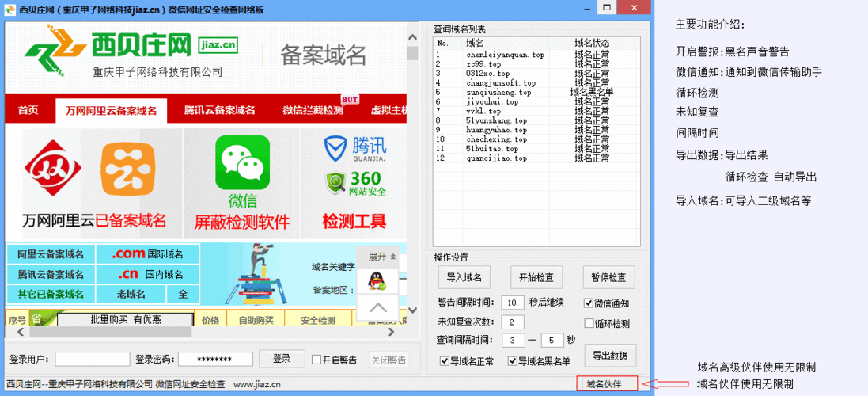Select row huangyuhao.top in the list

pos(536,130)
